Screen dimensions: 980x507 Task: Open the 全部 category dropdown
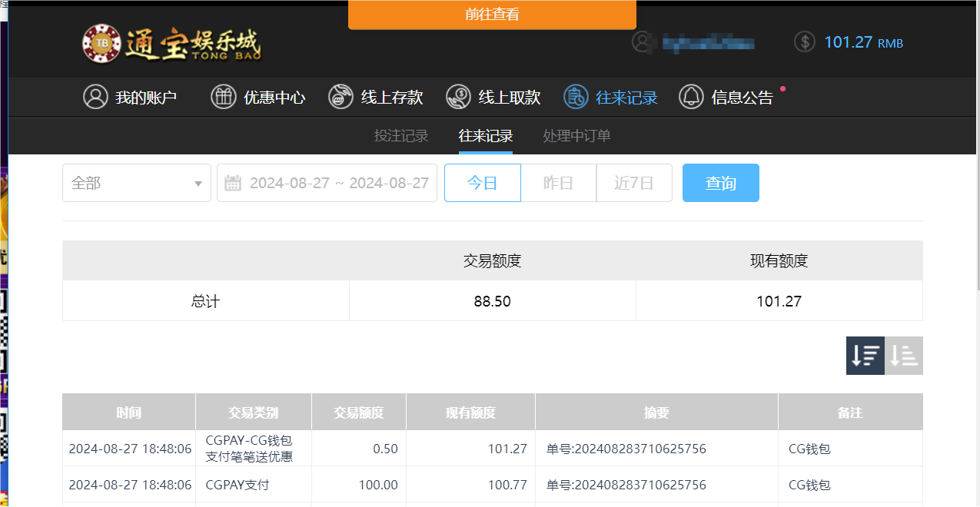tap(136, 182)
